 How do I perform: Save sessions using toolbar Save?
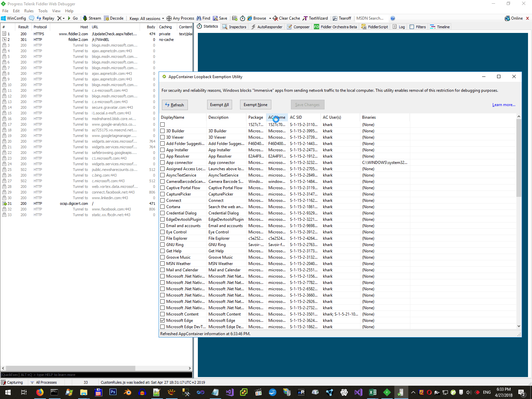point(220,18)
